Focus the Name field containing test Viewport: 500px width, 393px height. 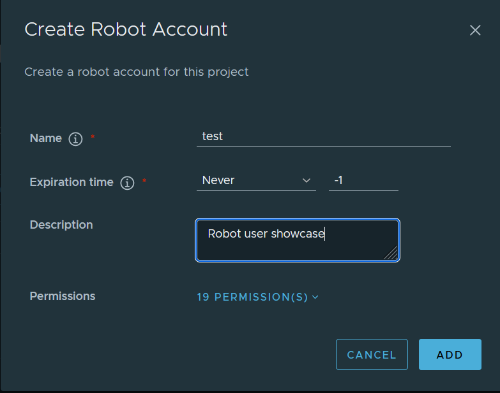324,136
